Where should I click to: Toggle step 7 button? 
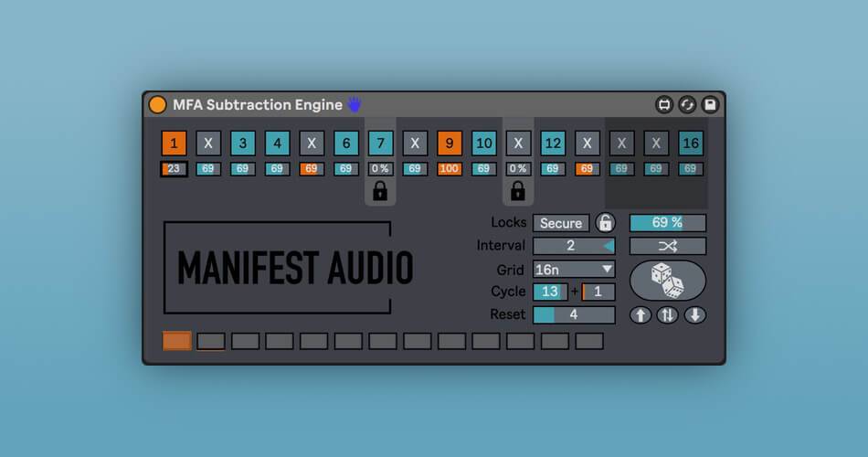coord(380,143)
